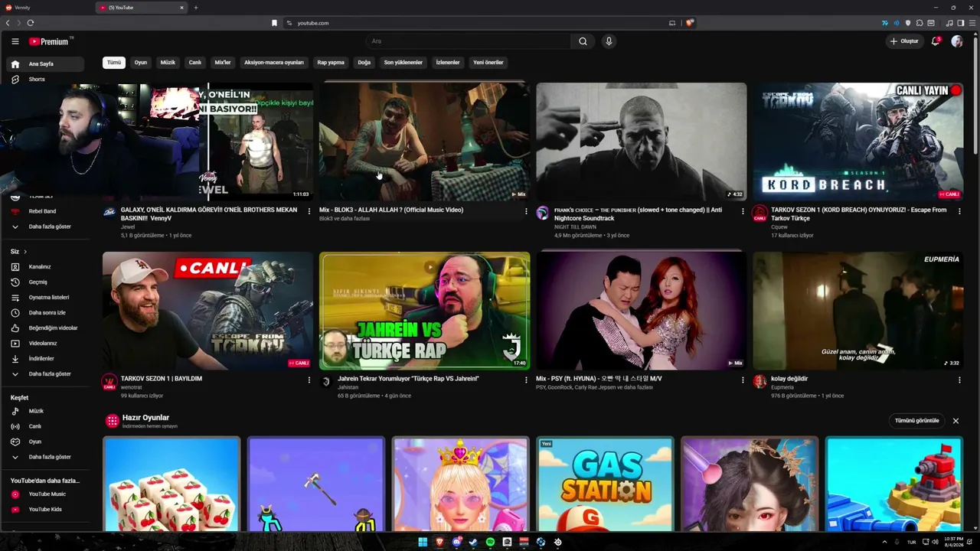980x551 pixels.
Task: Click the search magnifier button
Action: (583, 41)
